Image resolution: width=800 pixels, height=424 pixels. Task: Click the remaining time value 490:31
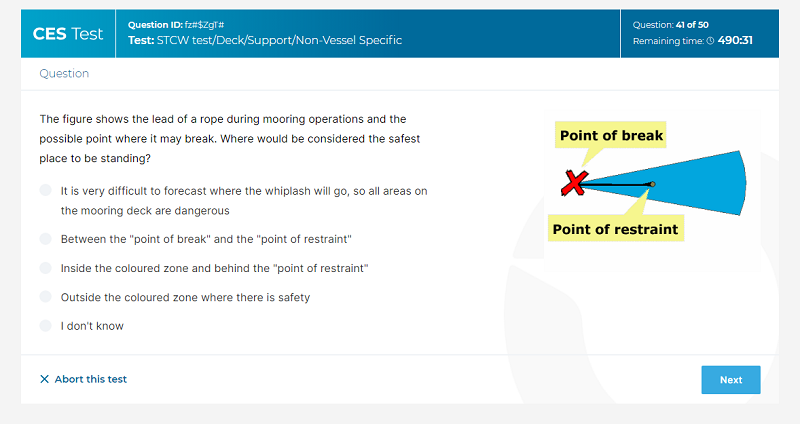click(735, 40)
